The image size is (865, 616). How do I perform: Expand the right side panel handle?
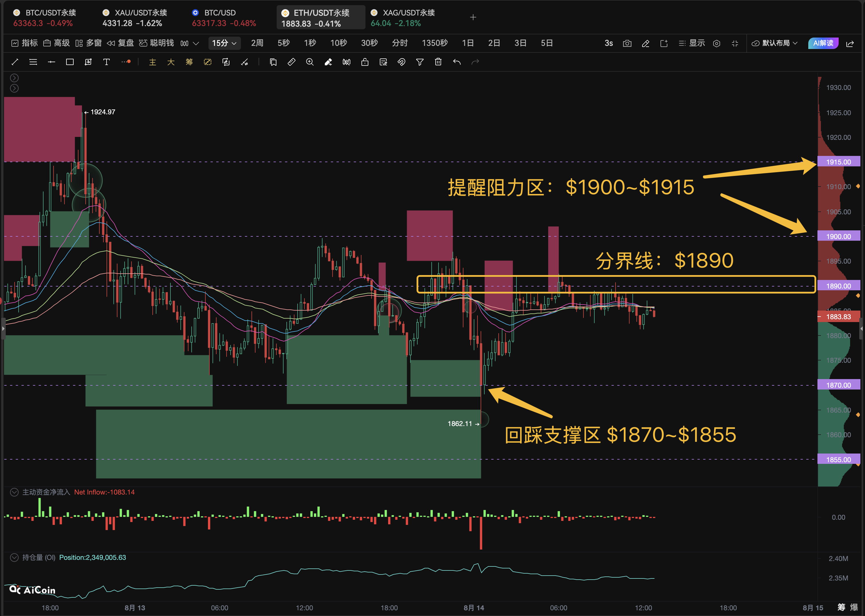[x=862, y=328]
